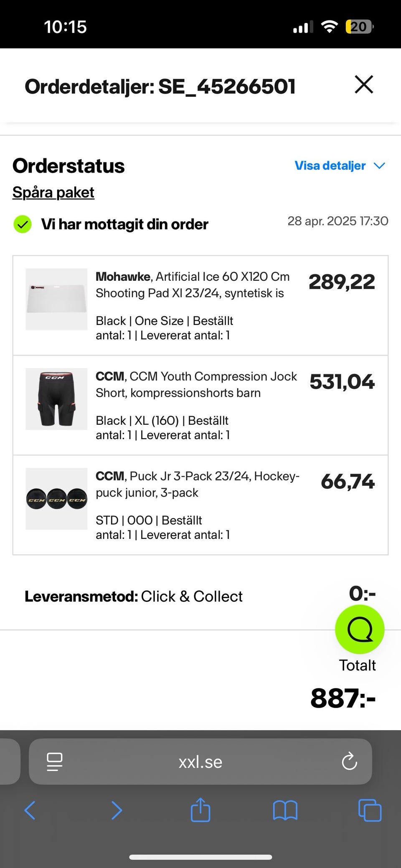This screenshot has width=401, height=868.
Task: Open the Safari page format menu icon
Action: click(x=55, y=761)
